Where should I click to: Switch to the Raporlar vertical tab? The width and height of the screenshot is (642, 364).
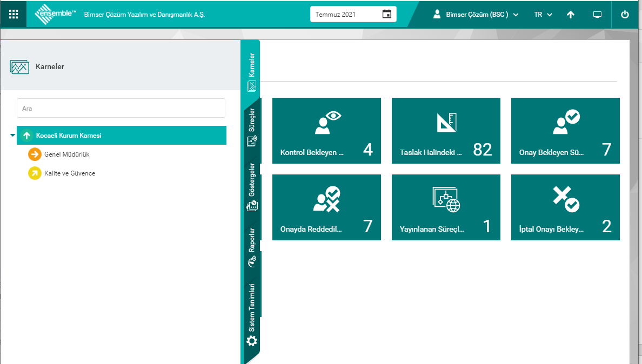tap(251, 247)
